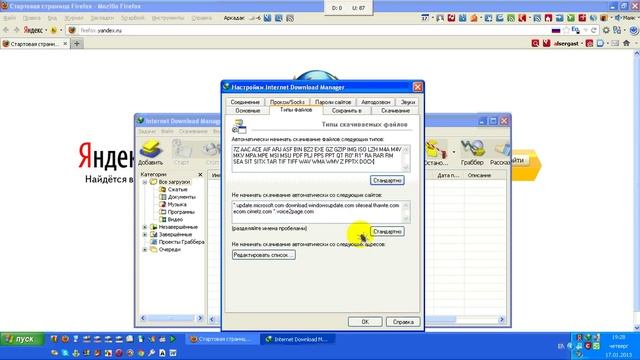Expand the Очереди tree node
This screenshot has width=640, height=360.
pyautogui.click(x=145, y=249)
